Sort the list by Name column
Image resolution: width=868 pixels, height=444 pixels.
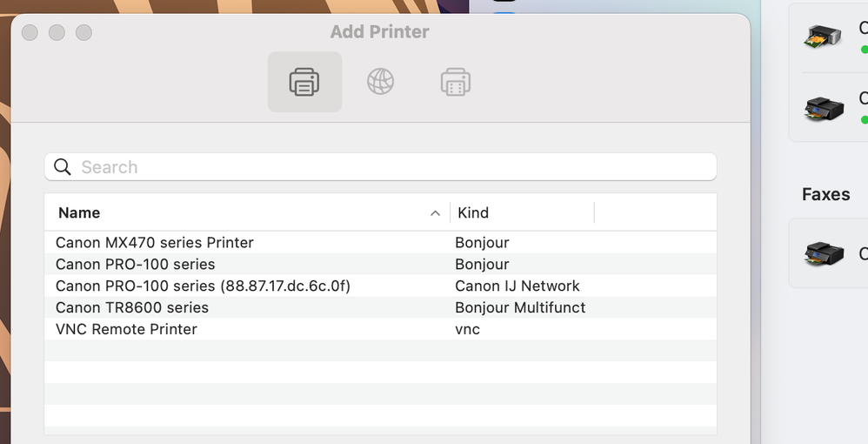point(79,212)
